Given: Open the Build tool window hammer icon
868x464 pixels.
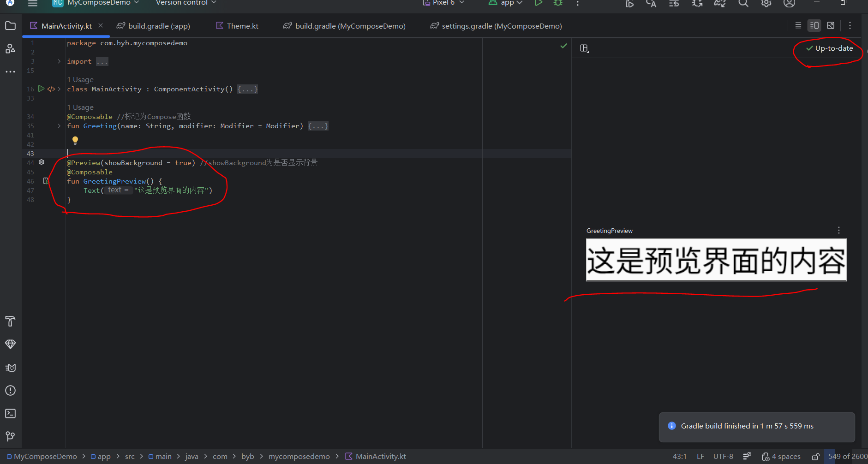Looking at the screenshot, I should (10, 321).
